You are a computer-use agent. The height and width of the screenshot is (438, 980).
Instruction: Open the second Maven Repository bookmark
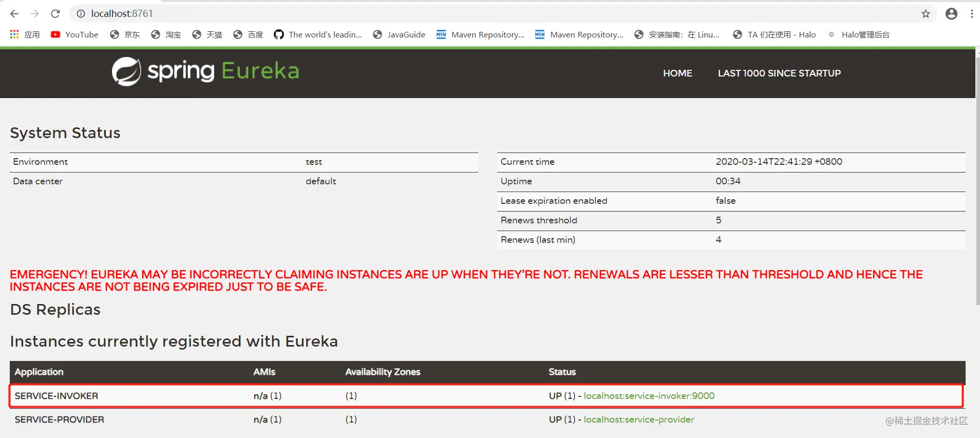coord(579,34)
